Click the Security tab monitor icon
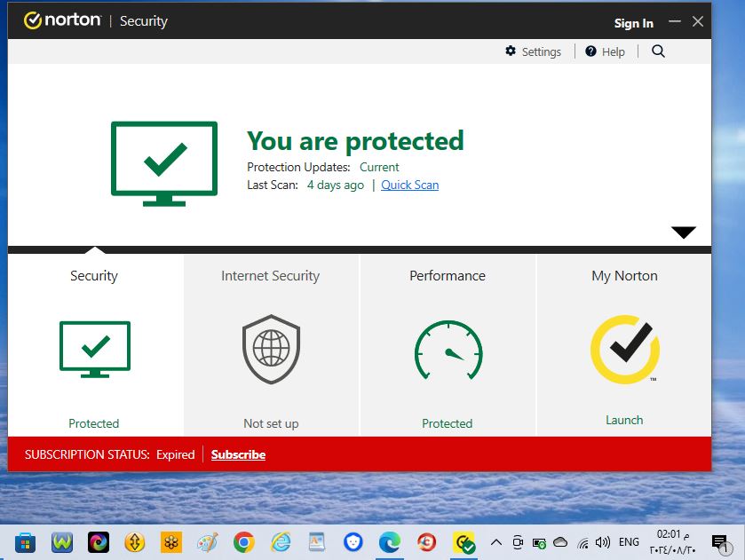The image size is (745, 560). coord(95,349)
